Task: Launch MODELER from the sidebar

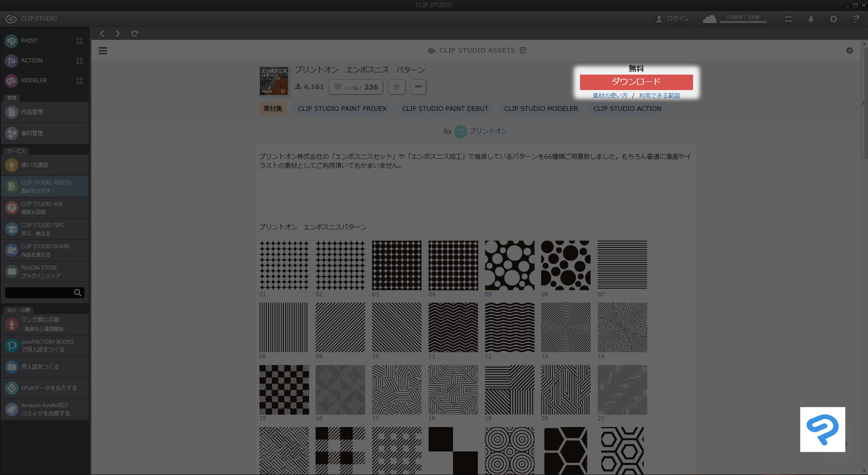Action: [34, 81]
